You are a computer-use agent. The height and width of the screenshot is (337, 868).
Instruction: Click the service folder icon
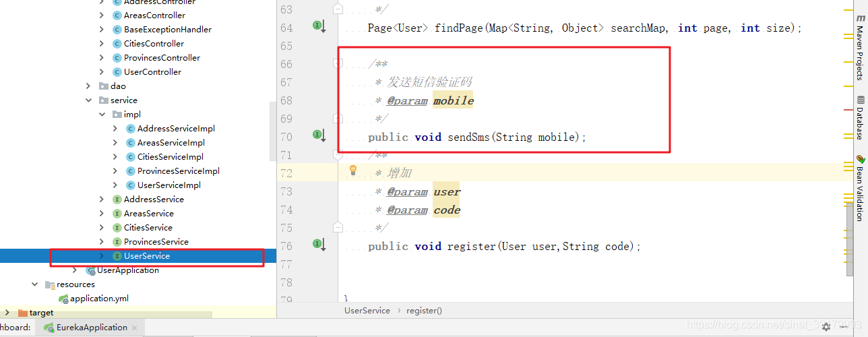(104, 100)
